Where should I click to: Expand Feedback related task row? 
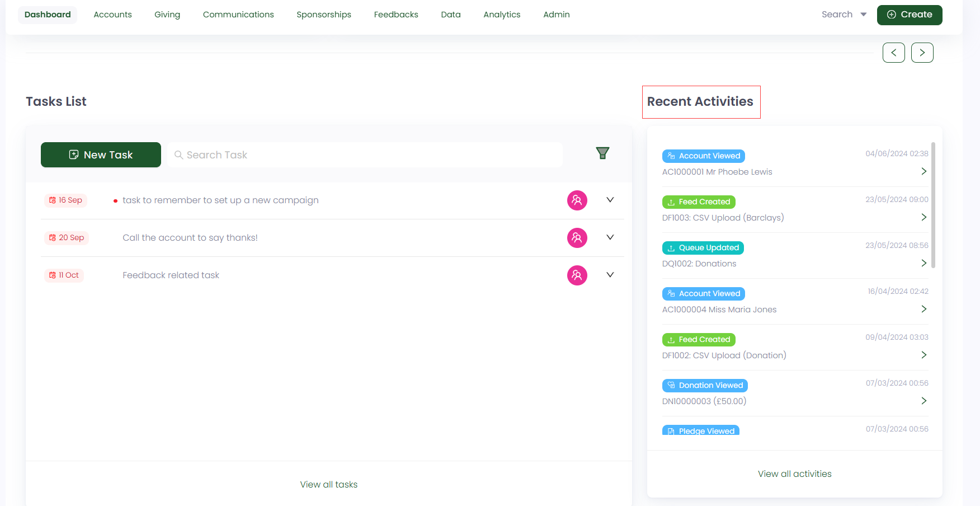click(x=610, y=275)
